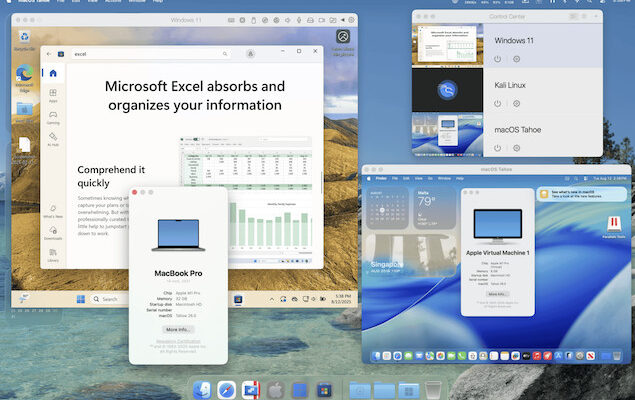Open Finder in host Mac dock
Image resolution: width=635 pixels, height=400 pixels.
click(202, 390)
